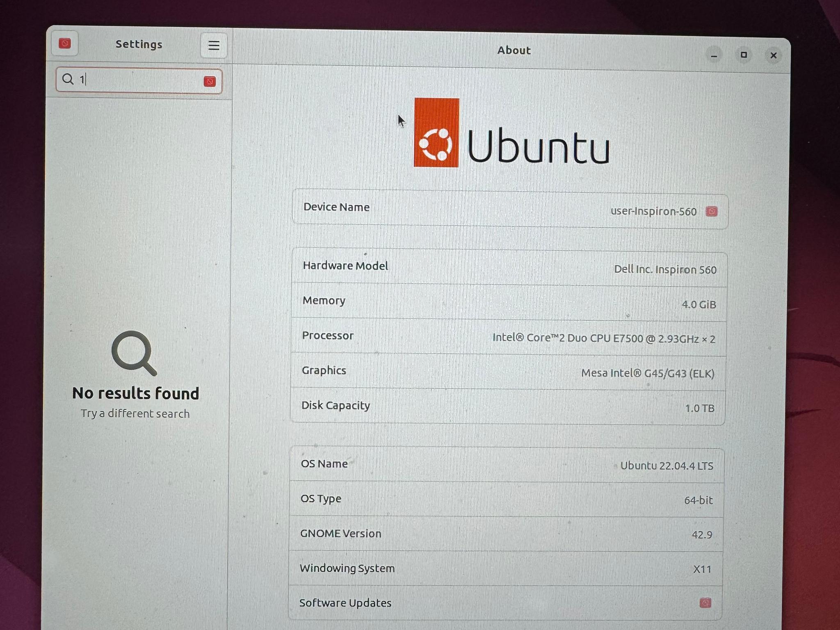840x630 pixels.
Task: Clear the search field with red icon
Action: 210,81
